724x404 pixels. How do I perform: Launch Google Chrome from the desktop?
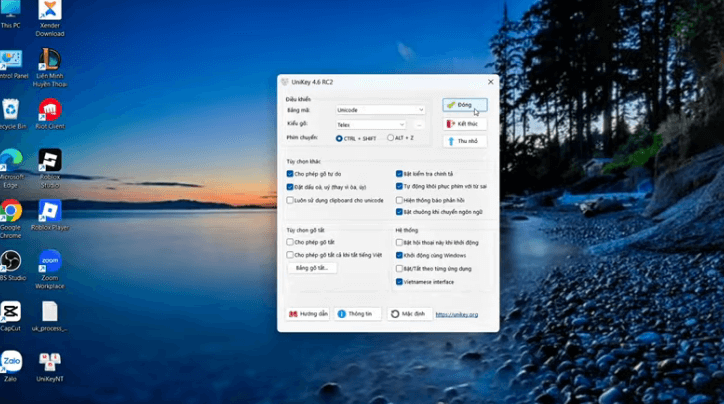click(x=11, y=212)
